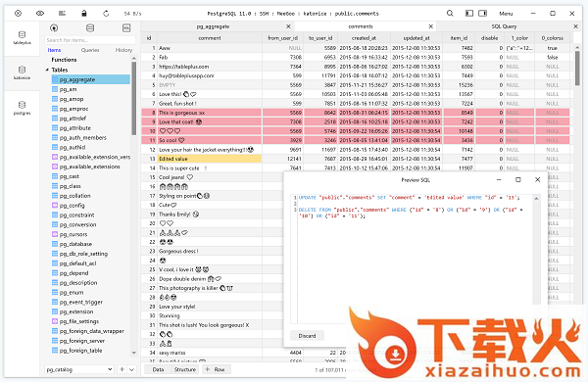Close the comments tab

tap(431, 26)
